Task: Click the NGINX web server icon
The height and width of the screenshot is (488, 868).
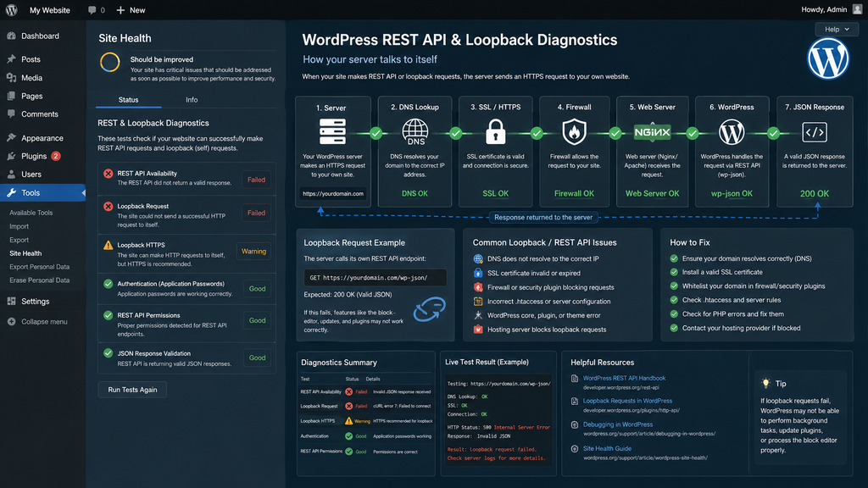Action: click(x=652, y=132)
